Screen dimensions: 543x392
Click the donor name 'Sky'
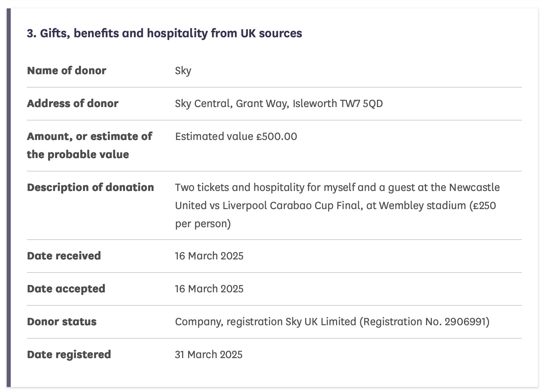pos(183,70)
